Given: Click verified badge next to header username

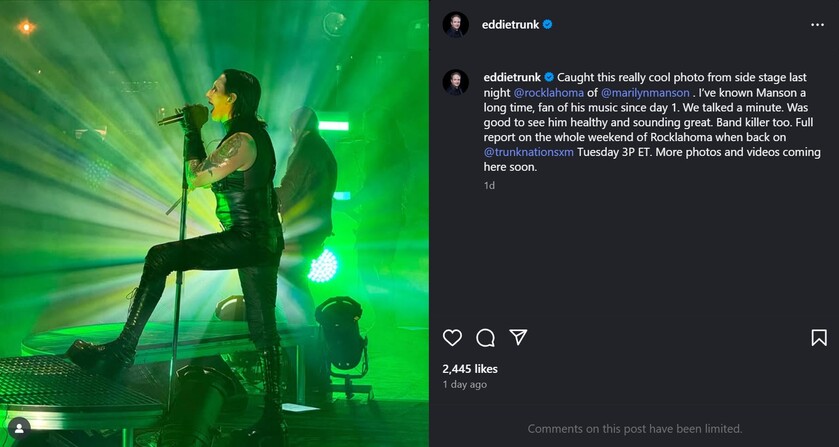Looking at the screenshot, I should 547,25.
